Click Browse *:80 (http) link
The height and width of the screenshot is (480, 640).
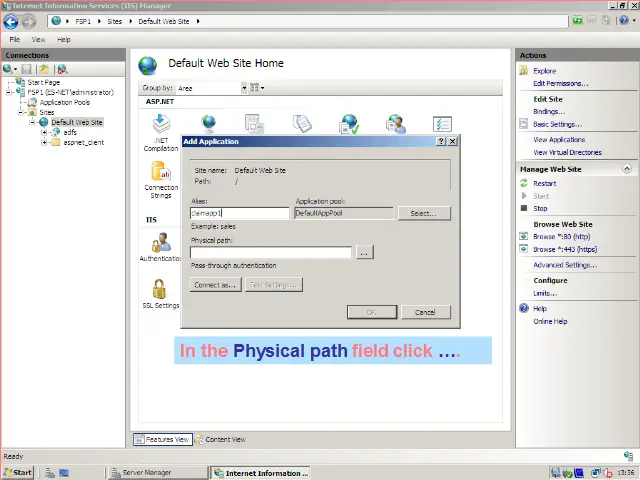tap(562, 236)
